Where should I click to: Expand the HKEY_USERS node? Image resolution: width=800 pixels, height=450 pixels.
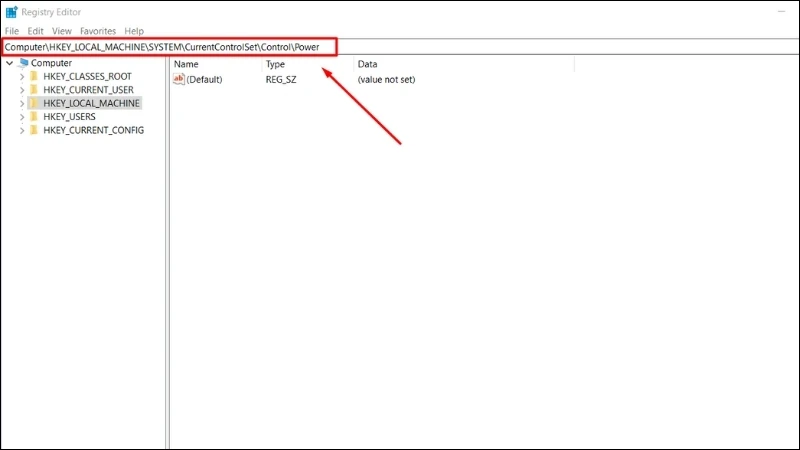(x=22, y=117)
